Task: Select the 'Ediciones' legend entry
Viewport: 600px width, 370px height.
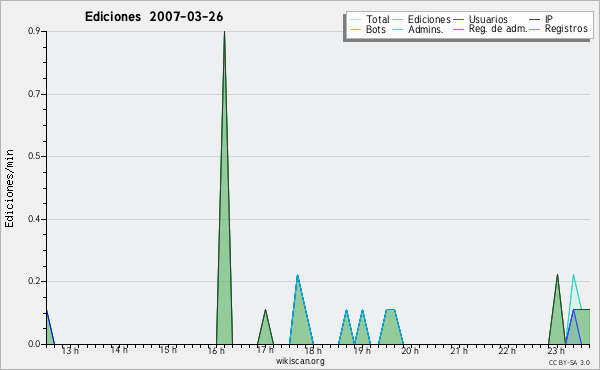Action: (x=422, y=19)
